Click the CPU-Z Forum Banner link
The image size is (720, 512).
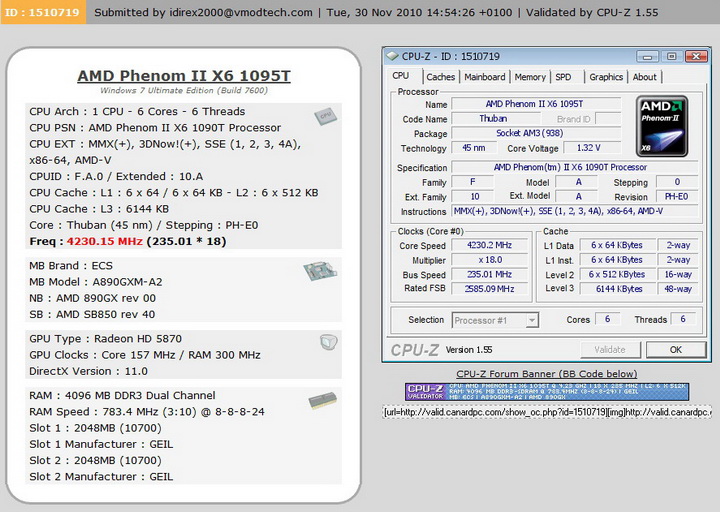(546, 374)
